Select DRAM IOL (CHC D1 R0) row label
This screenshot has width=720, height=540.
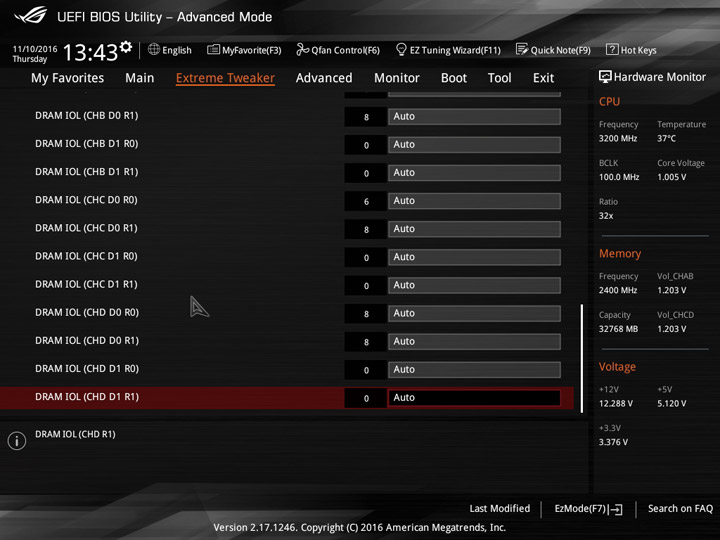86,256
